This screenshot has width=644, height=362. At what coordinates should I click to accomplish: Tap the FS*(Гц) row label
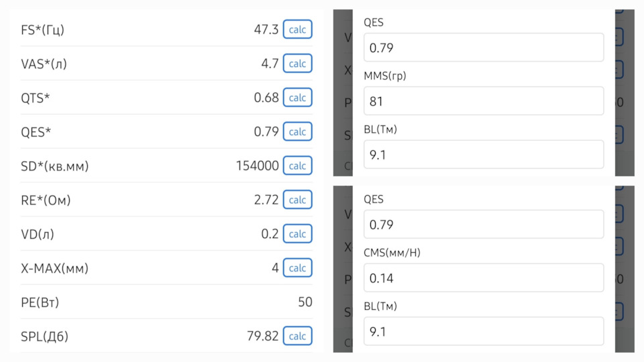43,29
